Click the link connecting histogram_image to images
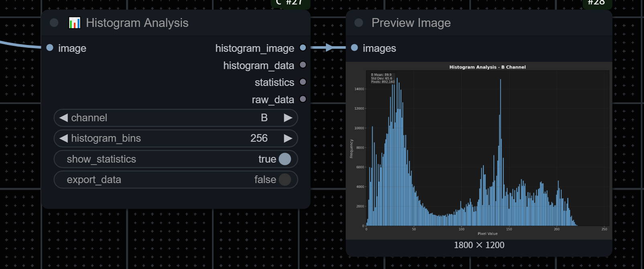644x269 pixels. point(328,48)
